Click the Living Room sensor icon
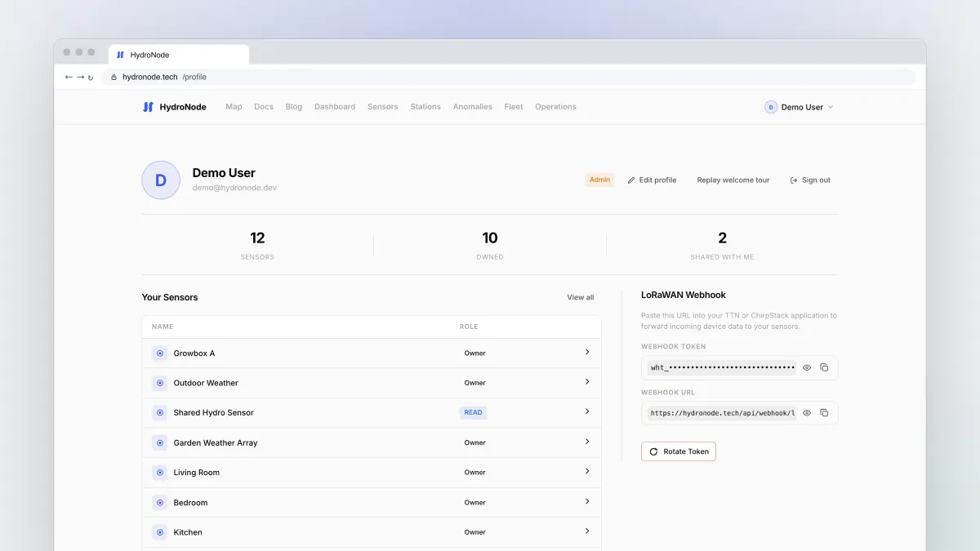The height and width of the screenshot is (551, 980). click(x=159, y=473)
